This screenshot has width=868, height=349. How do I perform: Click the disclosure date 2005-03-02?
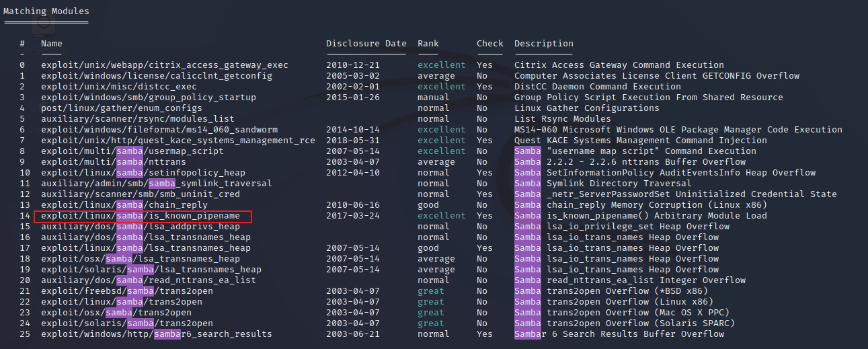(x=353, y=76)
